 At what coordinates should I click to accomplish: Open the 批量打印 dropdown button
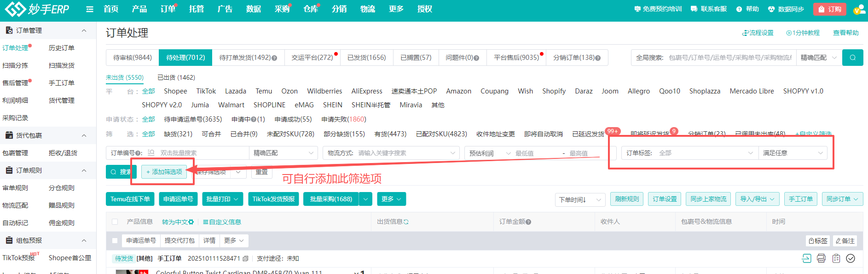pos(222,199)
